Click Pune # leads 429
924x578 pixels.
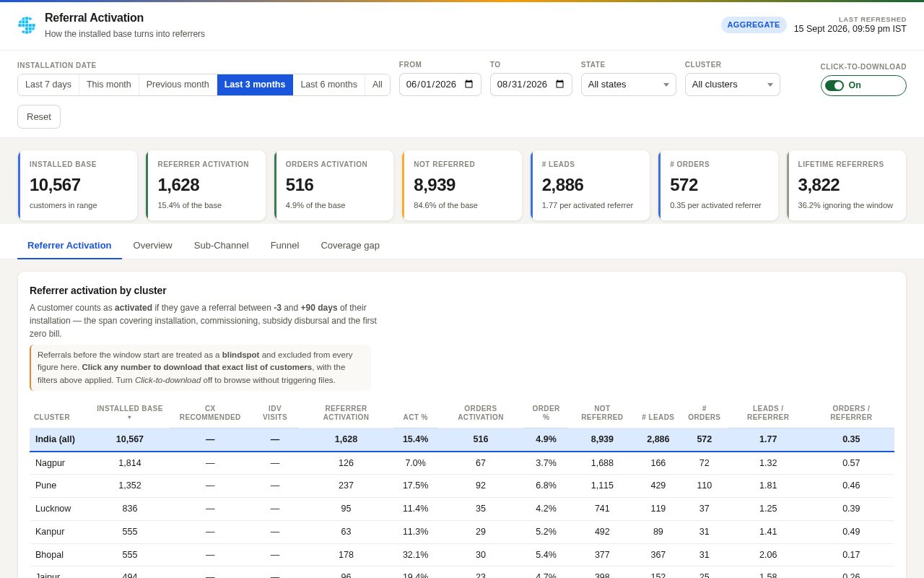[x=658, y=486]
